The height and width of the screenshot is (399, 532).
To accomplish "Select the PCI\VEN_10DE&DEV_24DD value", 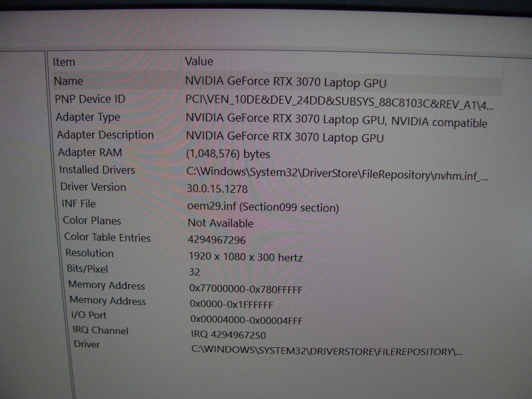I will click(340, 102).
